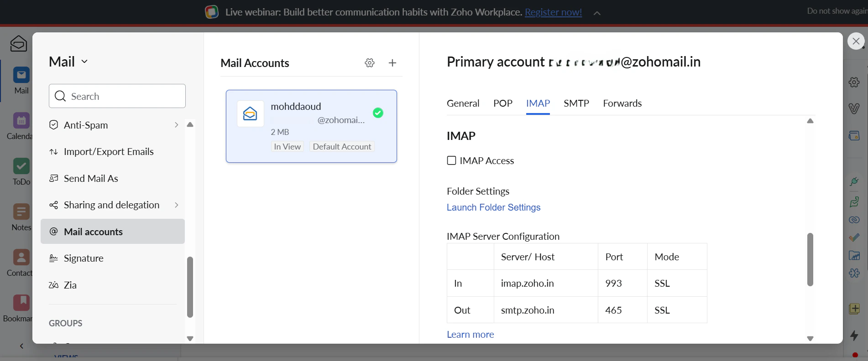
Task: Select Mail accounts in settings list
Action: 113,232
